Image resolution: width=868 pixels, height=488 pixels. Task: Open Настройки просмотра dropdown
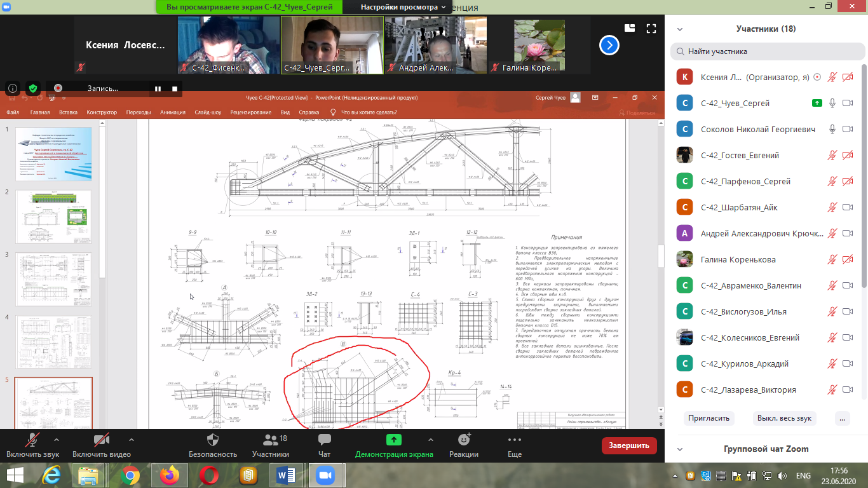pos(403,7)
